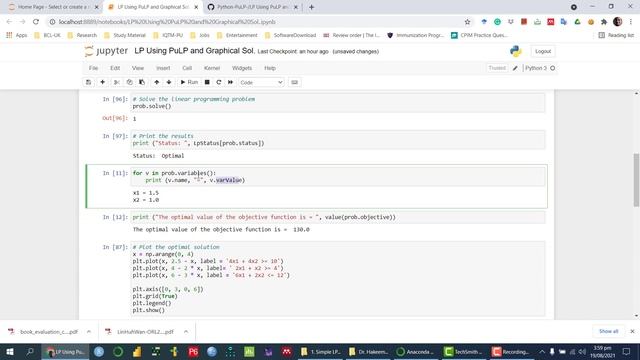Open the command palette keyboard icon
640x360 pixels.
click(294, 82)
